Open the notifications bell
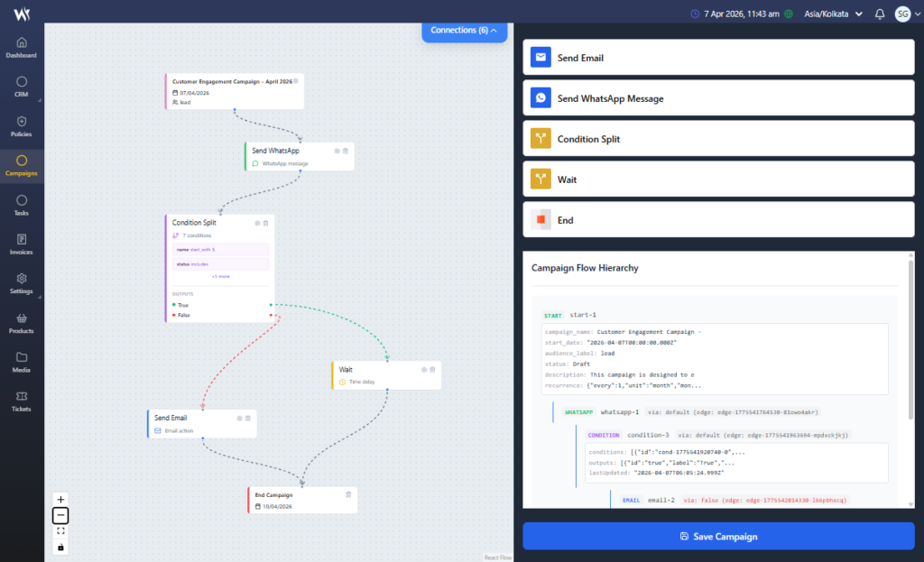The image size is (924, 562). [880, 14]
